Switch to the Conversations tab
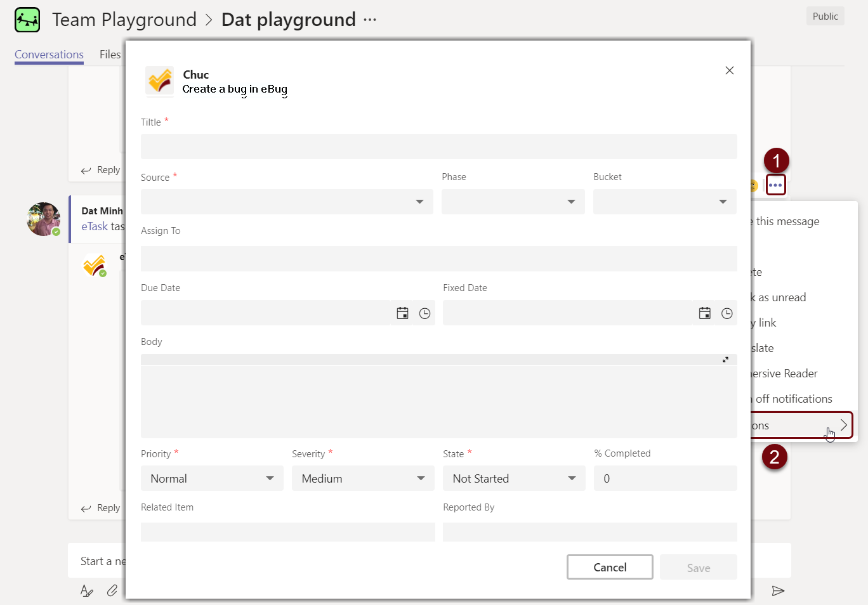The image size is (868, 605). point(49,55)
